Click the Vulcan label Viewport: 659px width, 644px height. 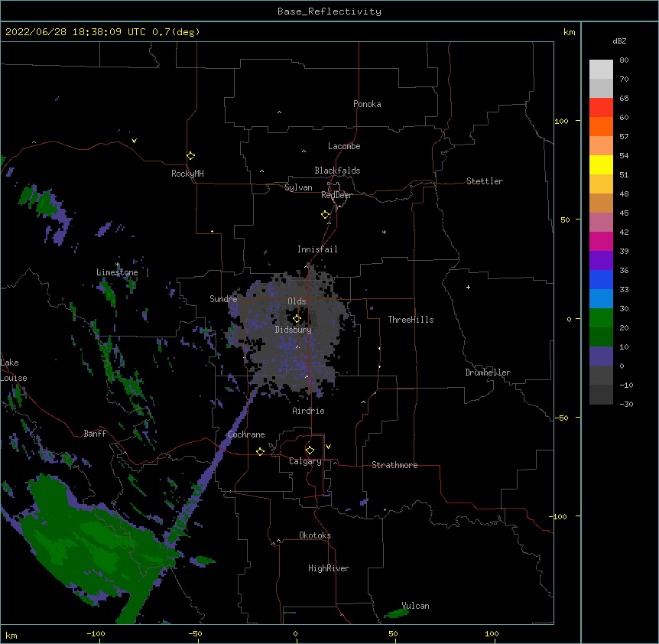(x=416, y=606)
